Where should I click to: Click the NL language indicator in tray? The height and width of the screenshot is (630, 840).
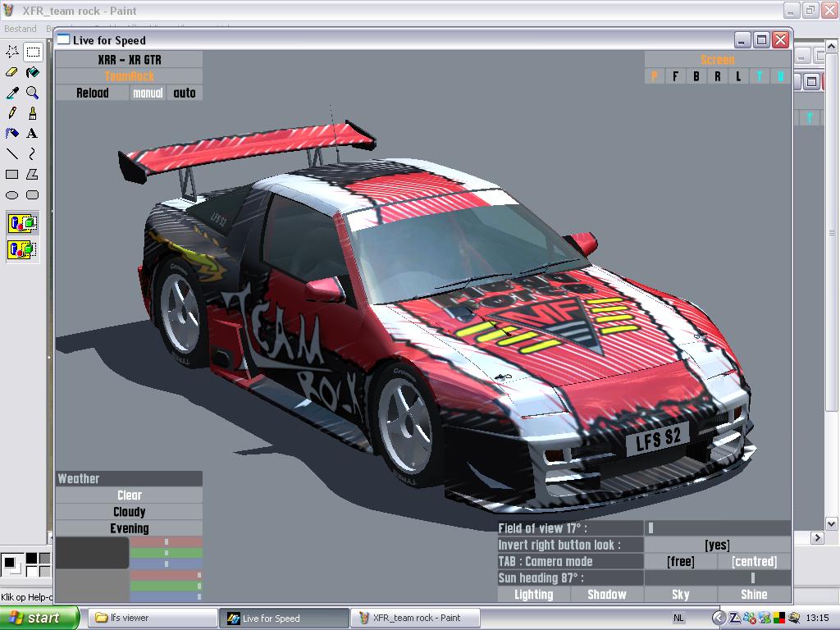click(x=678, y=618)
